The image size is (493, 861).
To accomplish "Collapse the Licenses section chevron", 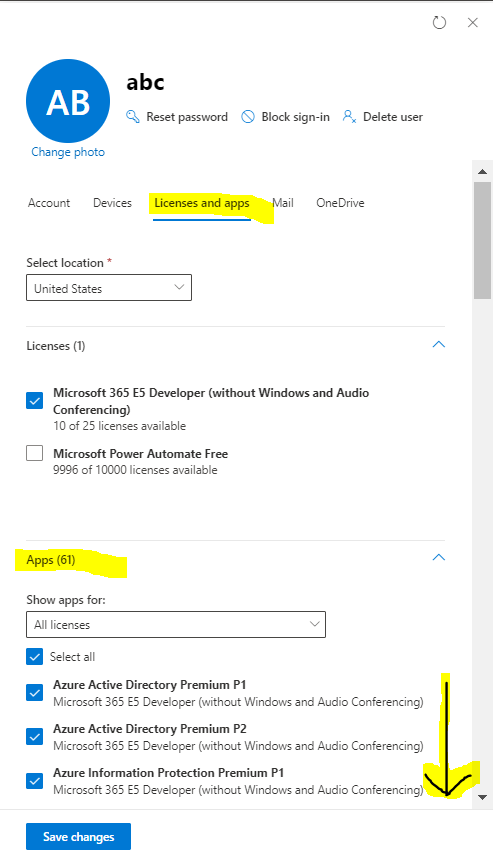I will tap(439, 345).
